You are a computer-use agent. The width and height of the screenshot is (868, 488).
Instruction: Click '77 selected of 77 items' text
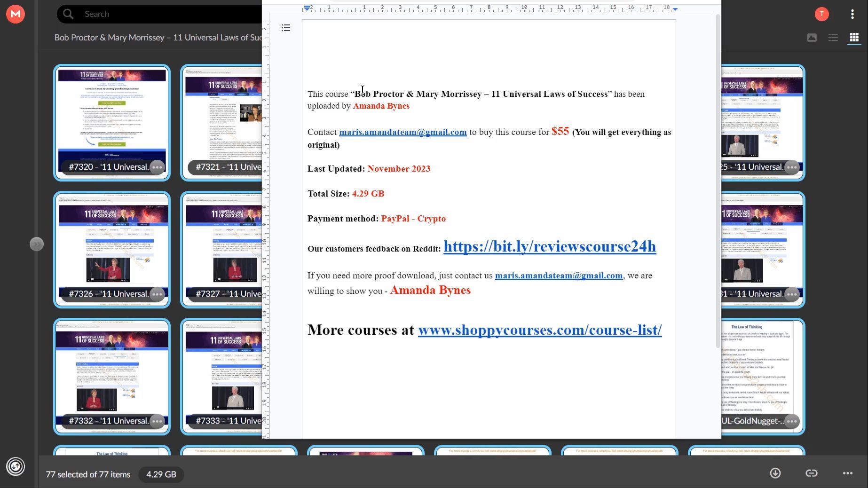click(x=88, y=474)
